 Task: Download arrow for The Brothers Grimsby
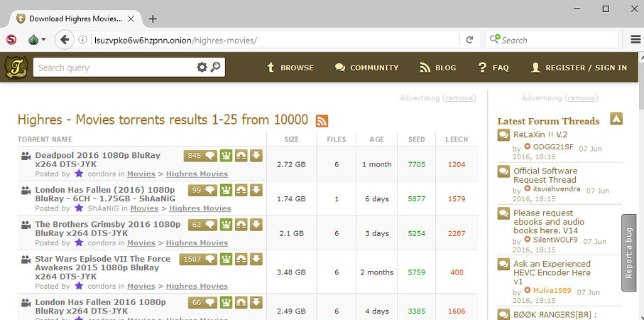(x=256, y=225)
